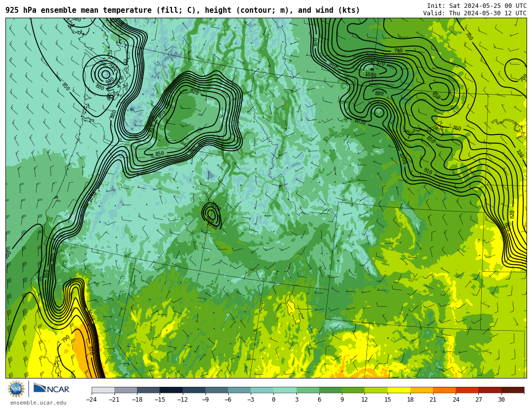Click the '-9' colorbar label

point(205,400)
